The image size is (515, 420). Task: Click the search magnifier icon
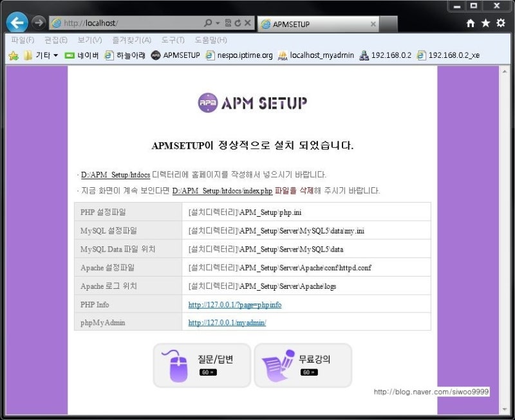pos(207,22)
